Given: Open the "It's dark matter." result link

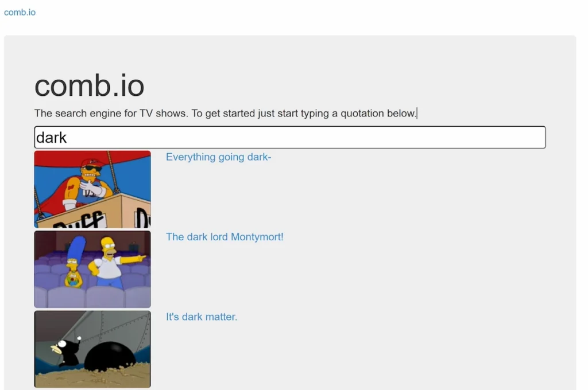Looking at the screenshot, I should [x=202, y=317].
